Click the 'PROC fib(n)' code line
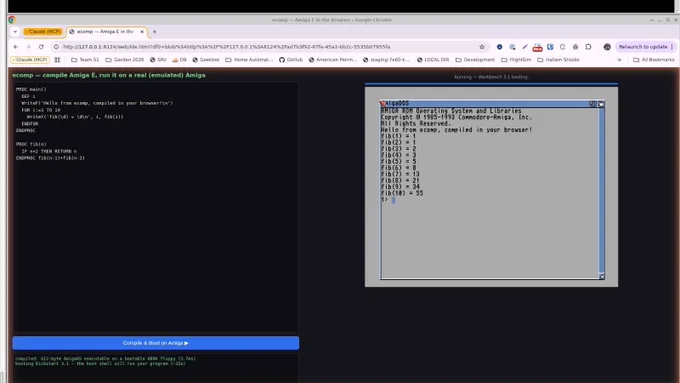Screen dimensions: 680x383 [x=31, y=144]
